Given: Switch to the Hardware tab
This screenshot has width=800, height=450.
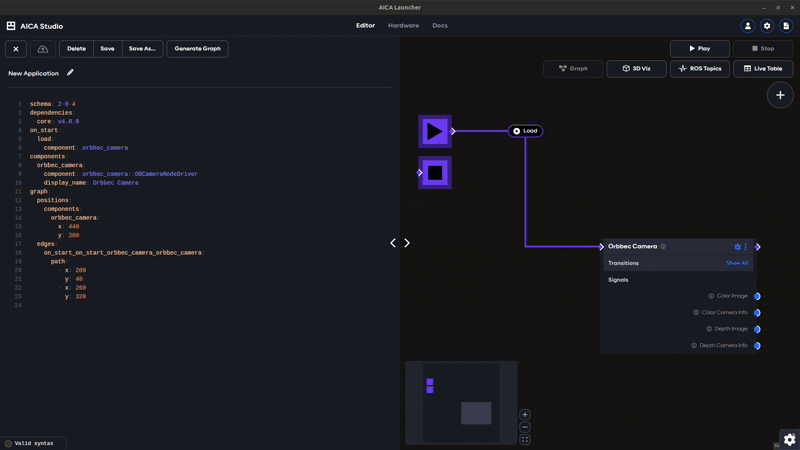Looking at the screenshot, I should (403, 26).
